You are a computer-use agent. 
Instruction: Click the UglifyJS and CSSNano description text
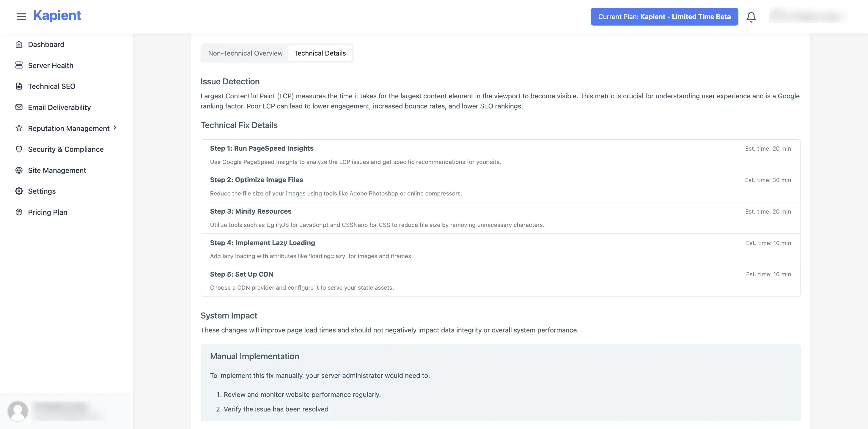(377, 225)
